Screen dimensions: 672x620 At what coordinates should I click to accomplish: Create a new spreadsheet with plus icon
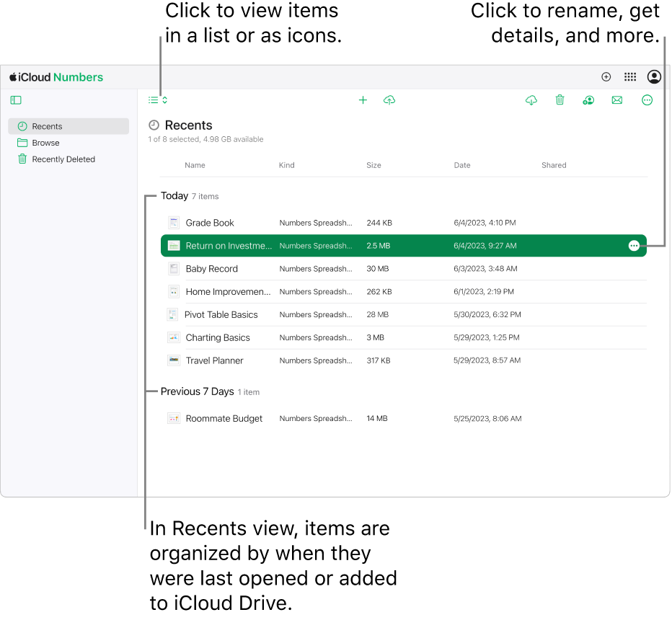363,100
